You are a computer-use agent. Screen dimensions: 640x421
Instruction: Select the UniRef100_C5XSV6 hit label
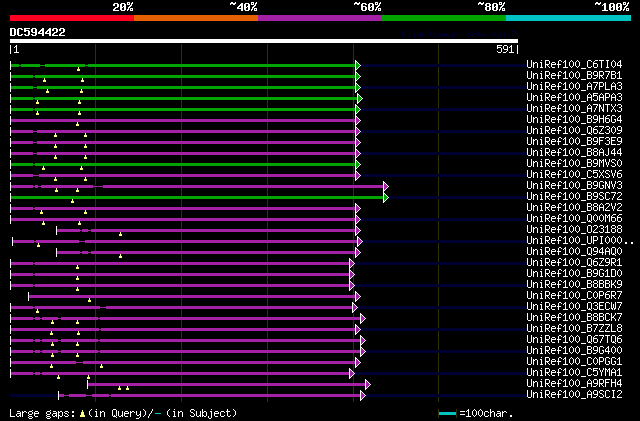(574, 175)
